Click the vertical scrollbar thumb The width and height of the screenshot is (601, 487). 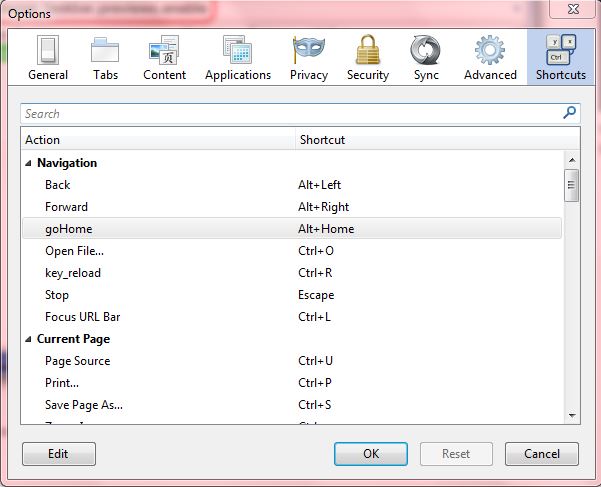[571, 185]
